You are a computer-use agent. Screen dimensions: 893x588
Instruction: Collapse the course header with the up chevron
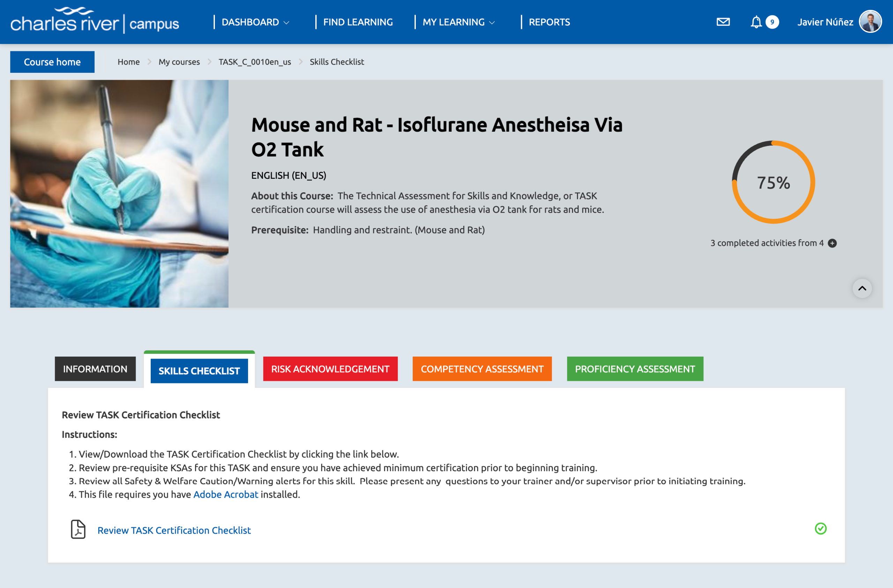click(862, 288)
